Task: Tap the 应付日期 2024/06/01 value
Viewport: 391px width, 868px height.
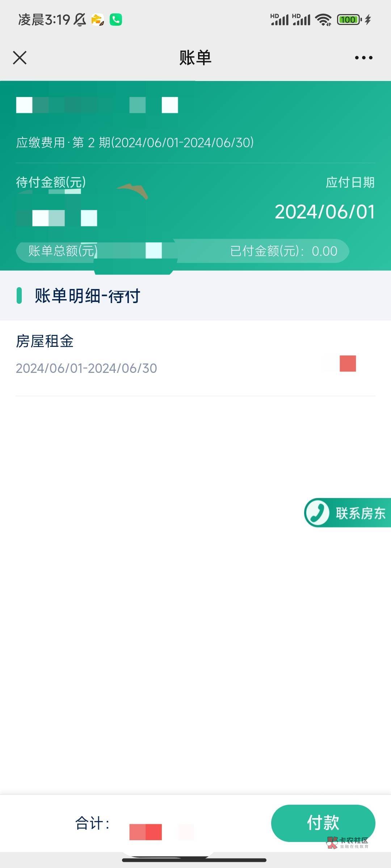Action: [325, 212]
